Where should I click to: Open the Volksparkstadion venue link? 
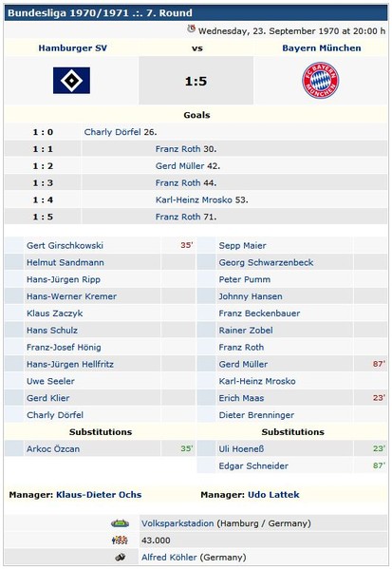point(177,523)
